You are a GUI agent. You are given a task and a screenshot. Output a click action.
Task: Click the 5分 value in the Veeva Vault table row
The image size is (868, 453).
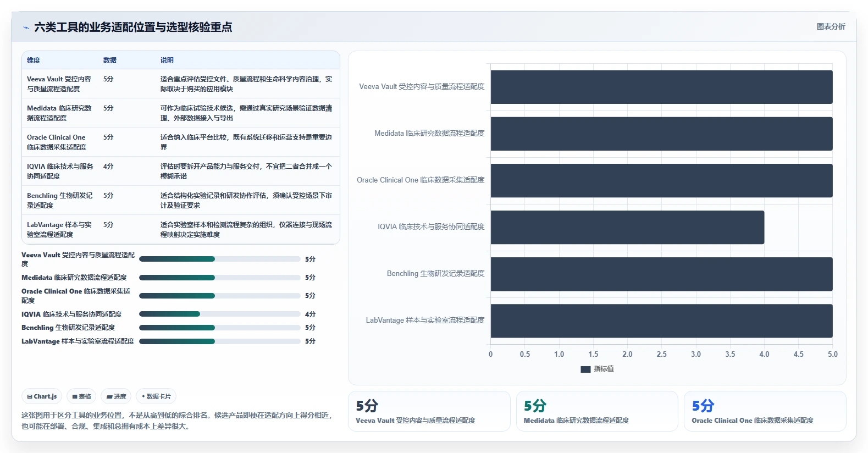click(x=108, y=79)
